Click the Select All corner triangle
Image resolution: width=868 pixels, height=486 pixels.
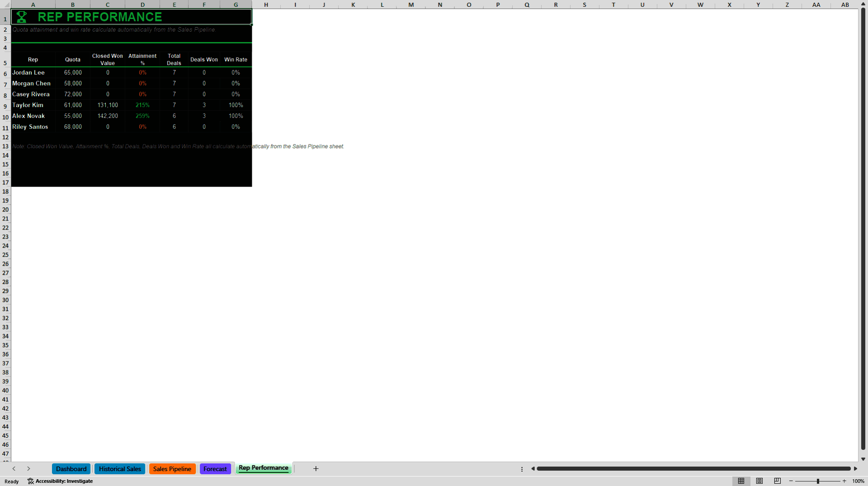click(x=5, y=5)
